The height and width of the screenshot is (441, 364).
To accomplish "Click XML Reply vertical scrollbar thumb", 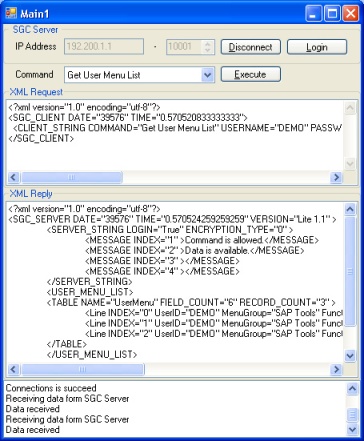I will click(350, 272).
